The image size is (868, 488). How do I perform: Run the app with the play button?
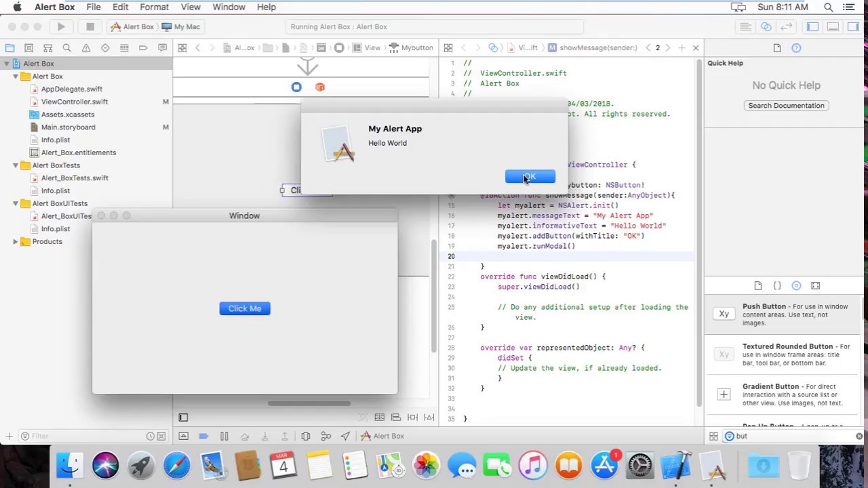pos(60,26)
